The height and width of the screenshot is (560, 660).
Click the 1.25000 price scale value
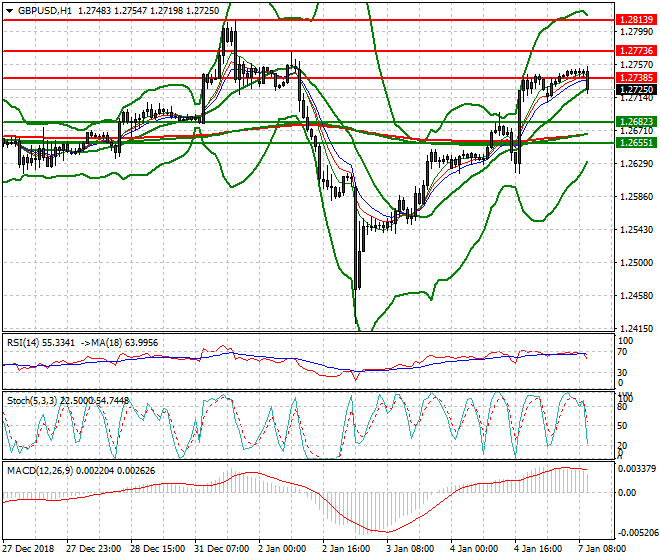[637, 263]
